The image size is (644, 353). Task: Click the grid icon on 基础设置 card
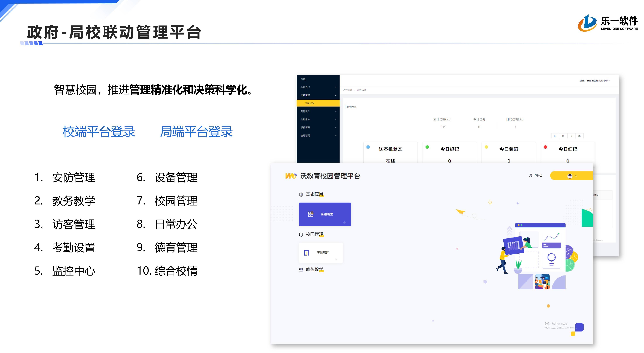click(x=311, y=214)
